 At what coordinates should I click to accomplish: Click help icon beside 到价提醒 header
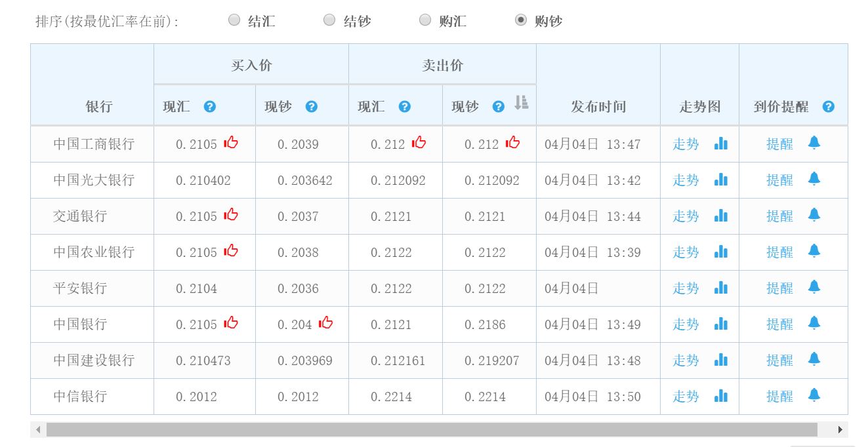(x=828, y=106)
